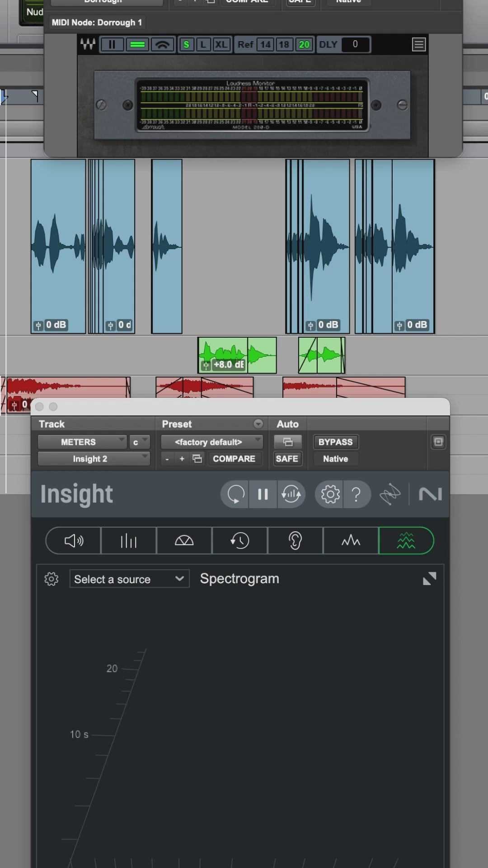
Task: Open the Spectrogram options gear
Action: (52, 579)
